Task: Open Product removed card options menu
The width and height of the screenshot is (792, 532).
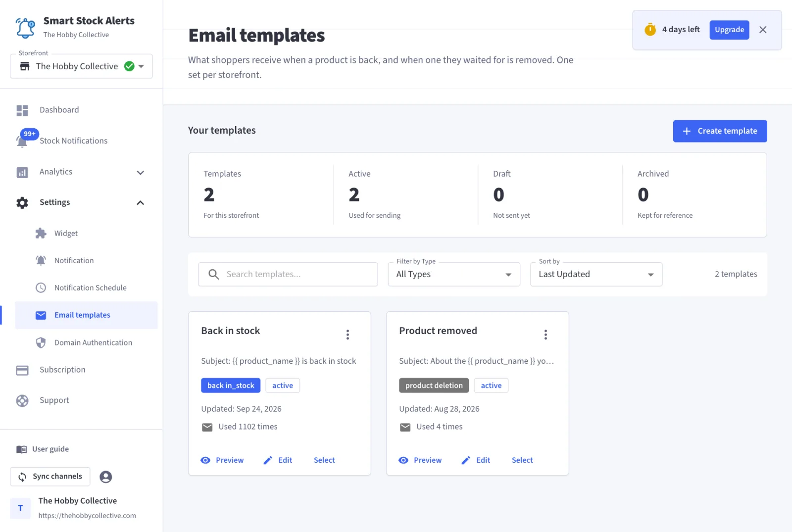Action: pos(546,335)
